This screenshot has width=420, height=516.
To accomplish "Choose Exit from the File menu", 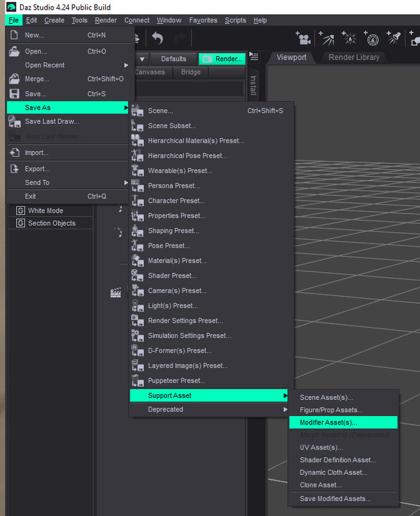I will pos(68,197).
